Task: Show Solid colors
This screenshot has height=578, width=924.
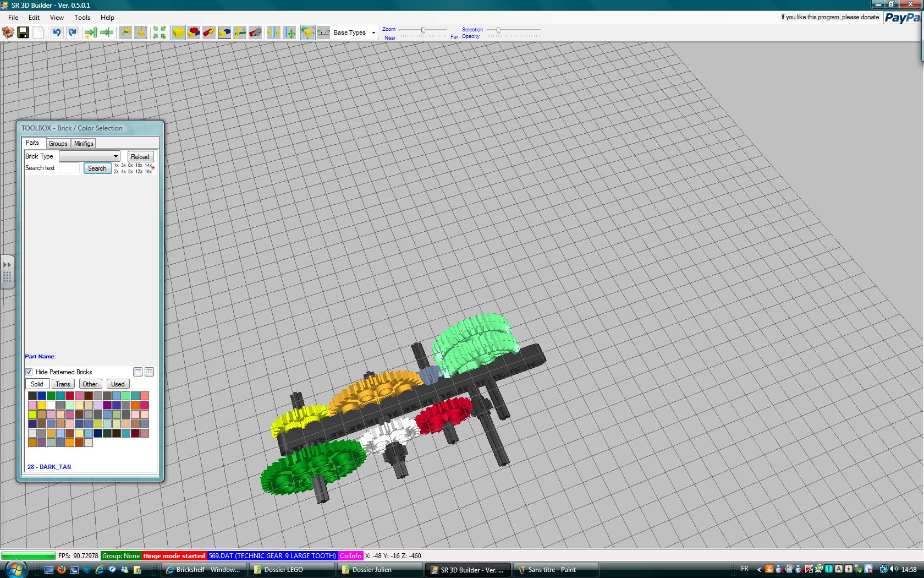Action: (37, 384)
